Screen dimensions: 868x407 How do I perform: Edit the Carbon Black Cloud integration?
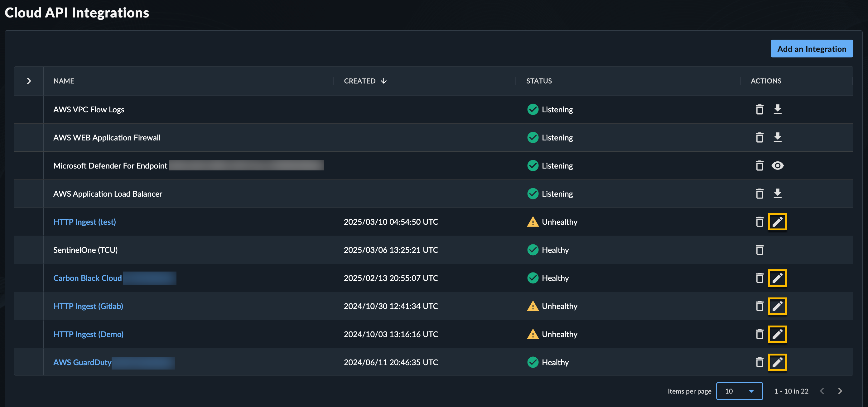click(x=777, y=278)
